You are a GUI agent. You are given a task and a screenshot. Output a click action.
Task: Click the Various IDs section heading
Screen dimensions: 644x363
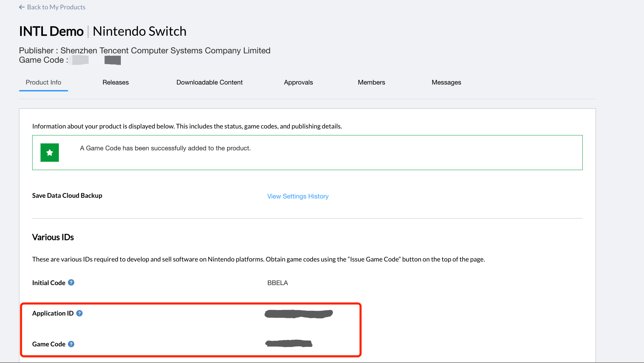tap(53, 237)
